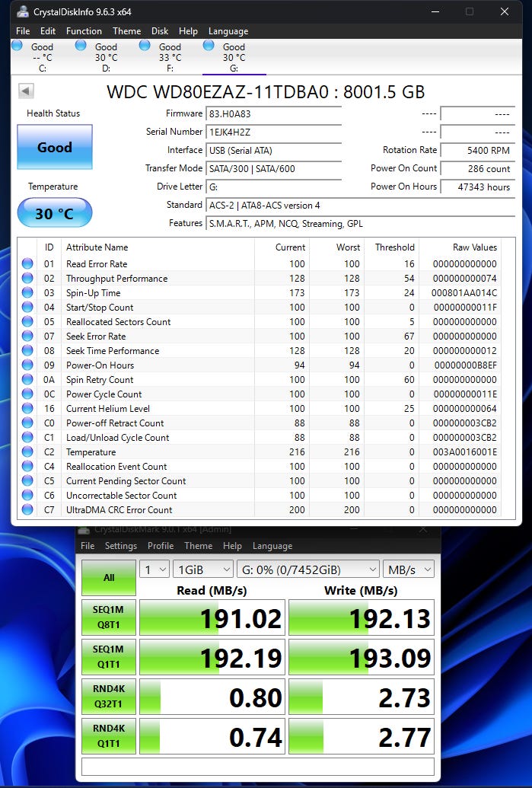
Task: Open the 1GiB test size dropdown
Action: click(203, 569)
